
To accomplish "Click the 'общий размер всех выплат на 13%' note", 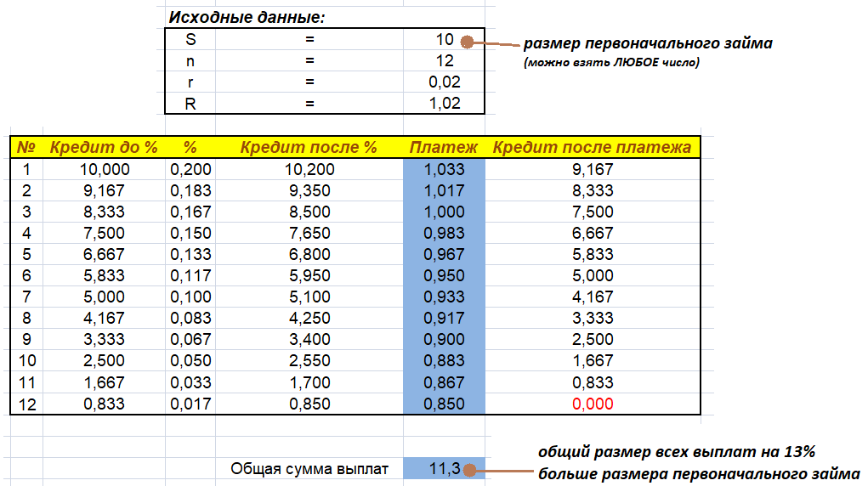I will pos(677,452).
